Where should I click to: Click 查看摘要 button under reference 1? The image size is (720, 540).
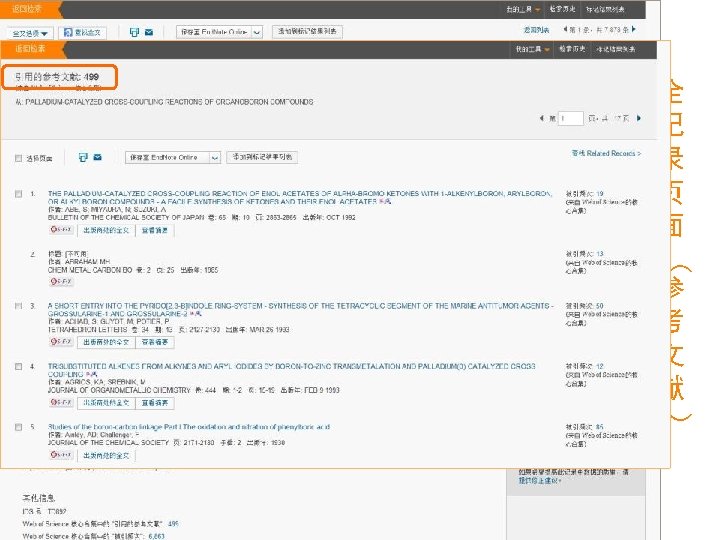(x=155, y=231)
